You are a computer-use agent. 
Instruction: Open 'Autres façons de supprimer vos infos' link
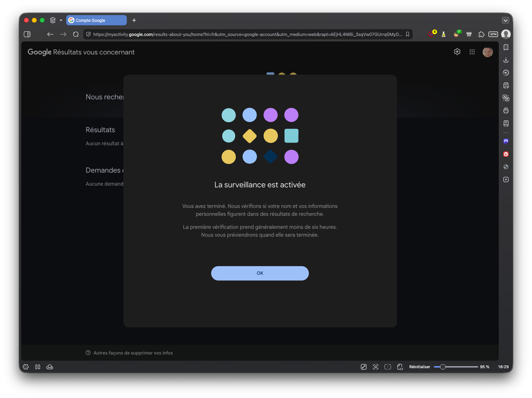133,353
